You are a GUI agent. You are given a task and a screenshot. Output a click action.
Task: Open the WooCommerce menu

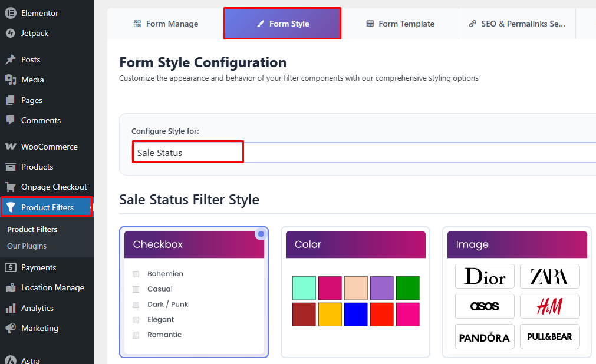[44, 146]
